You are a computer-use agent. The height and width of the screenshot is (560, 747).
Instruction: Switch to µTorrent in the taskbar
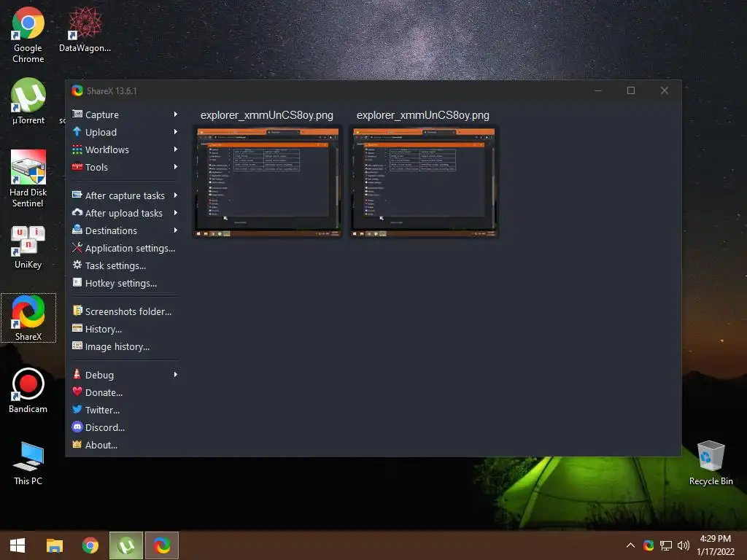pos(126,545)
